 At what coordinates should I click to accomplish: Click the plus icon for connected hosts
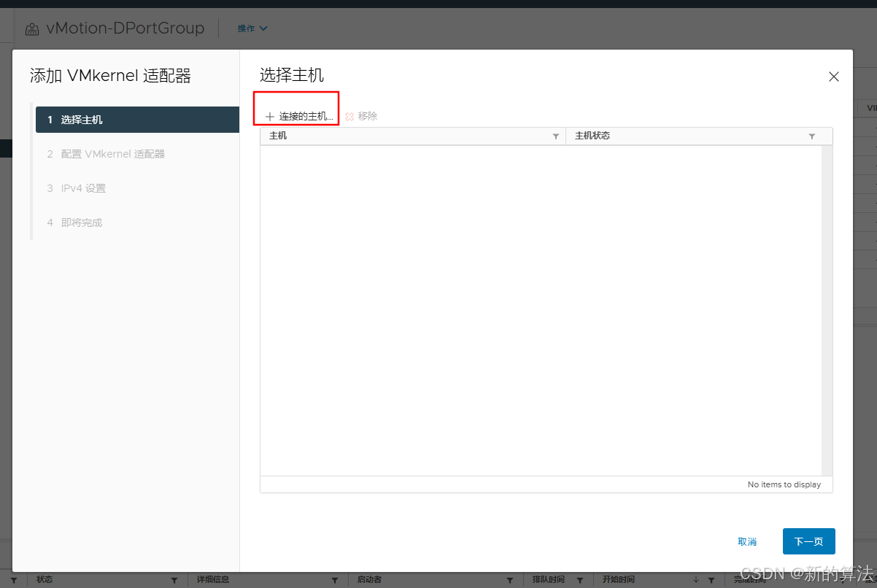click(x=269, y=117)
